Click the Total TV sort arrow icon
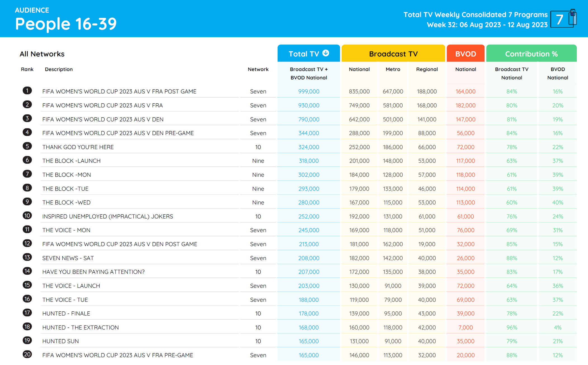Image resolution: width=588 pixels, height=365 pixels. 326,53
